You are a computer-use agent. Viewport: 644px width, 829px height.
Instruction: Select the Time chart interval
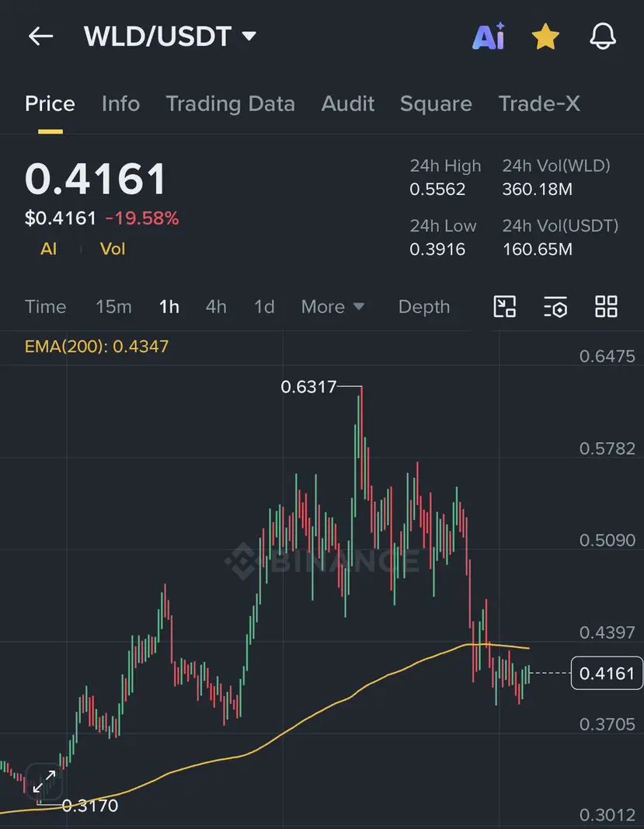(x=46, y=307)
